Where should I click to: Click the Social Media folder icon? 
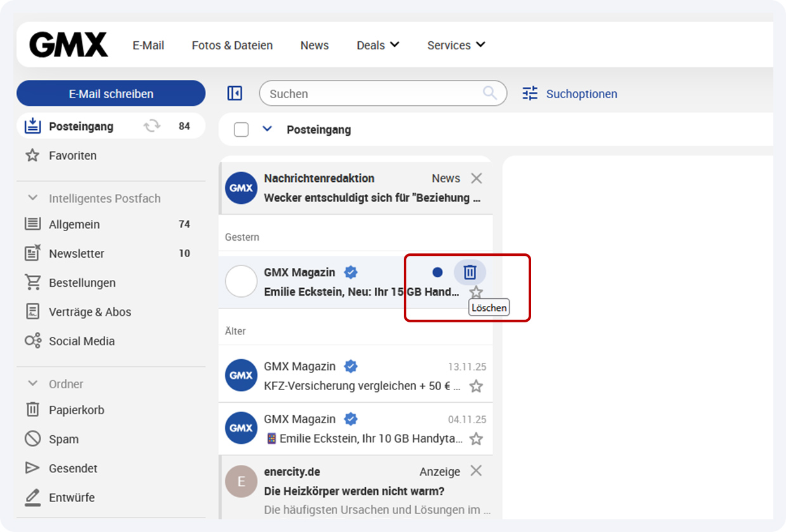(x=32, y=341)
